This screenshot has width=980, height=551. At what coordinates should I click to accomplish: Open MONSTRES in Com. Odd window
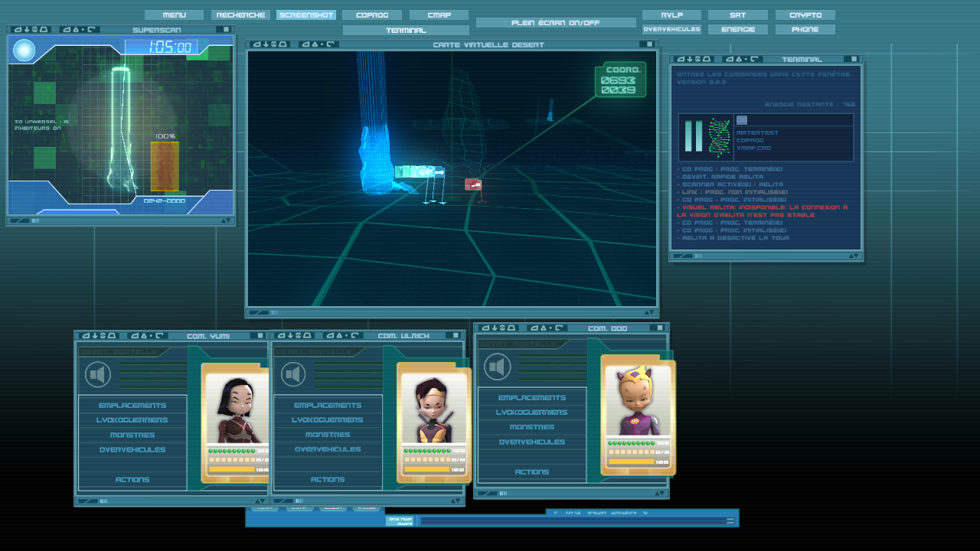click(532, 427)
